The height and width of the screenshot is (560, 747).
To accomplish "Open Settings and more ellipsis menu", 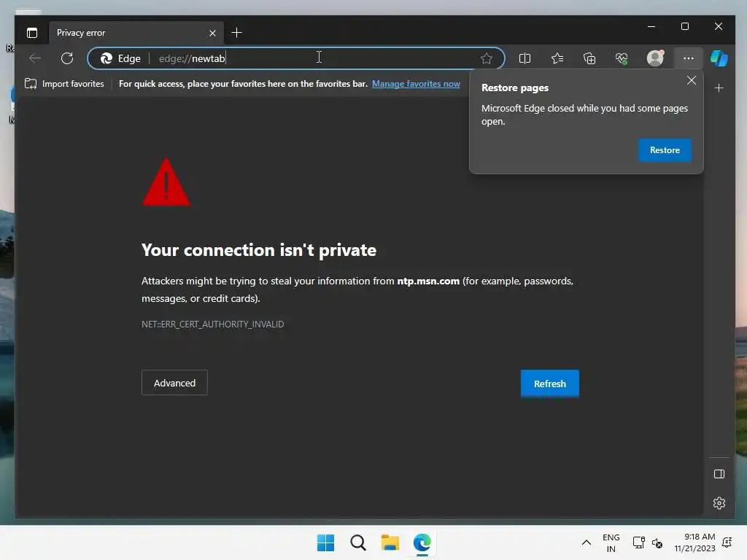I will (689, 58).
